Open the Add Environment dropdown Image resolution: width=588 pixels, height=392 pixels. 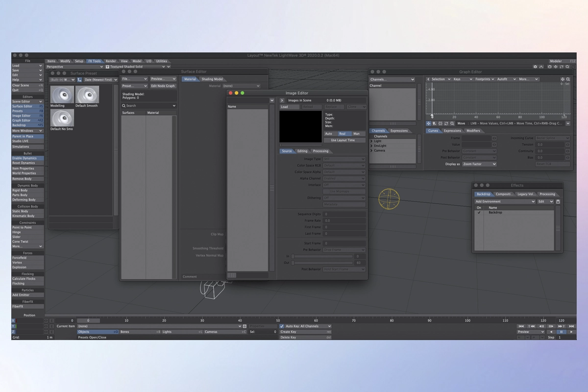504,201
